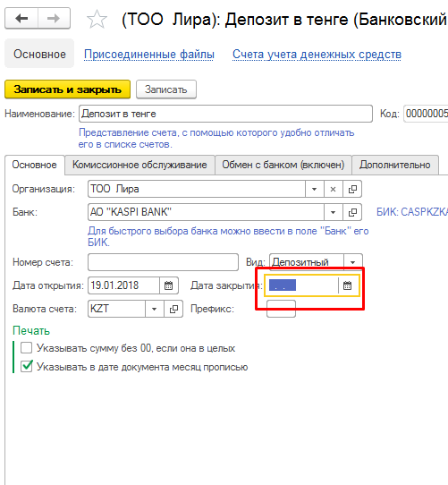Expand the Вид Депозитный dropdown
The width and height of the screenshot is (448, 485).
353,262
